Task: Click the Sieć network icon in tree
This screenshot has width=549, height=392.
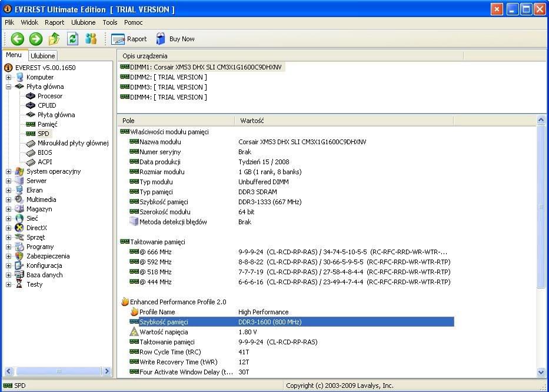Action: 19,218
